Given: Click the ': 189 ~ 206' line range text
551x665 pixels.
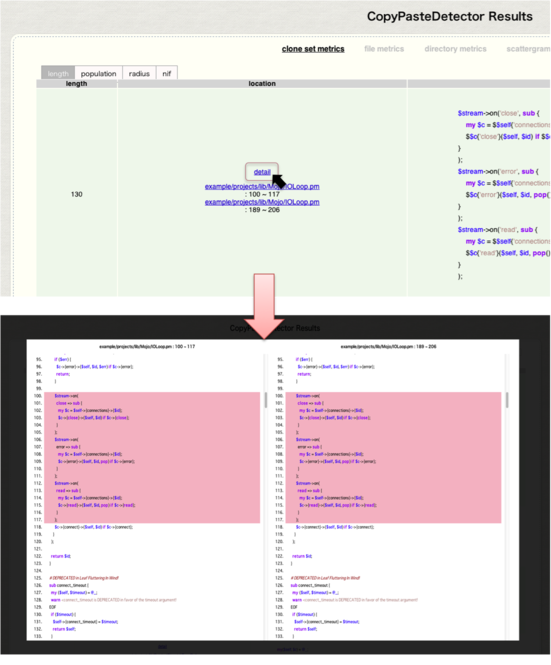Looking at the screenshot, I should coord(262,210).
